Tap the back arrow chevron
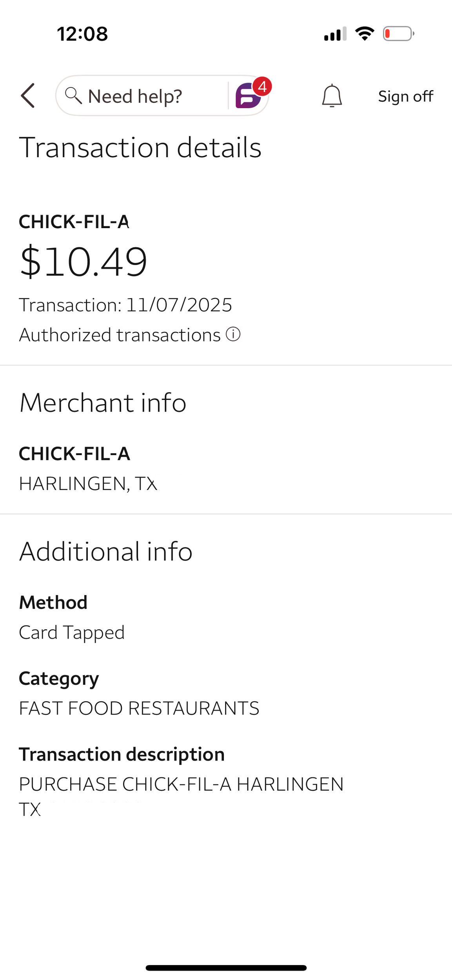The width and height of the screenshot is (452, 980). pyautogui.click(x=28, y=96)
